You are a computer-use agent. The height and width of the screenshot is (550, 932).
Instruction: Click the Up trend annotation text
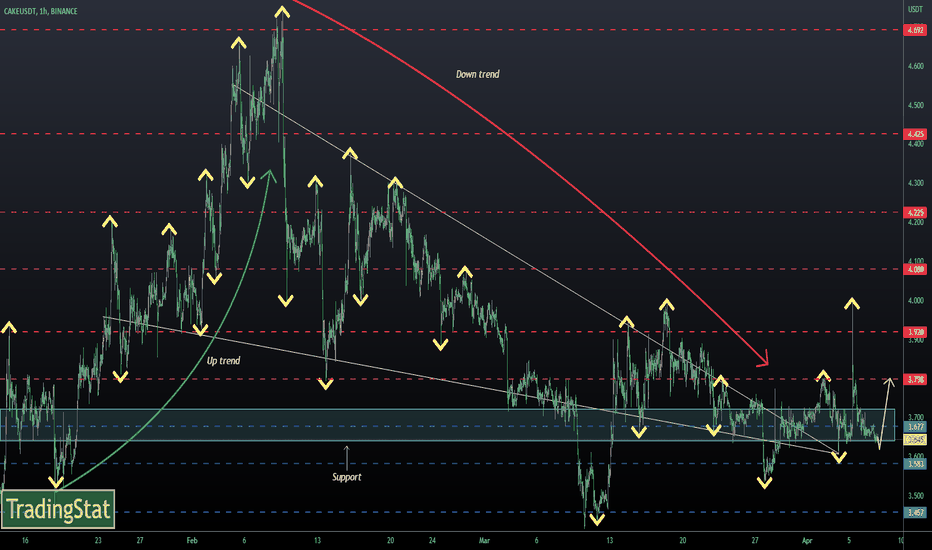coord(223,361)
